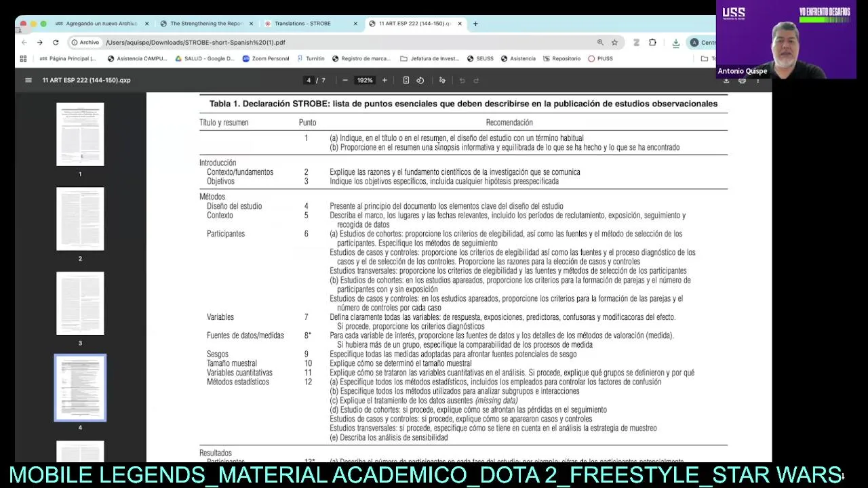Click the 'Variables cuantitativas' row label
868x488 pixels.
tap(239, 373)
